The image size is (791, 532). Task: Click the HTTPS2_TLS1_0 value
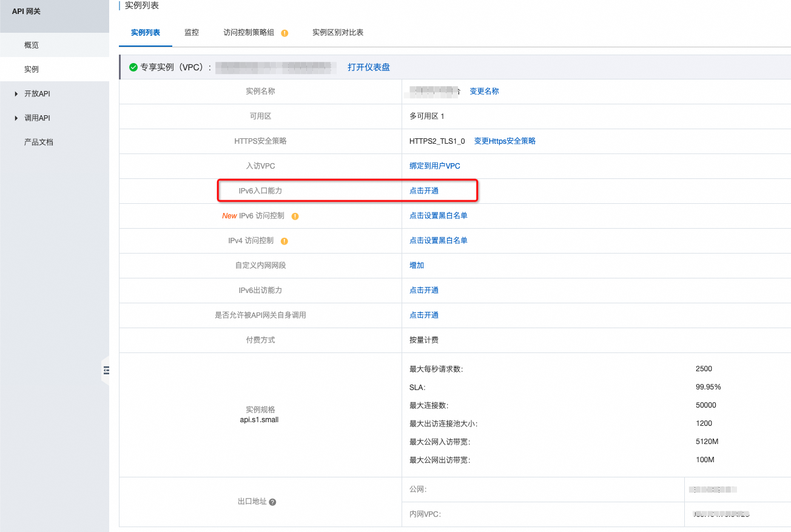[x=437, y=141]
